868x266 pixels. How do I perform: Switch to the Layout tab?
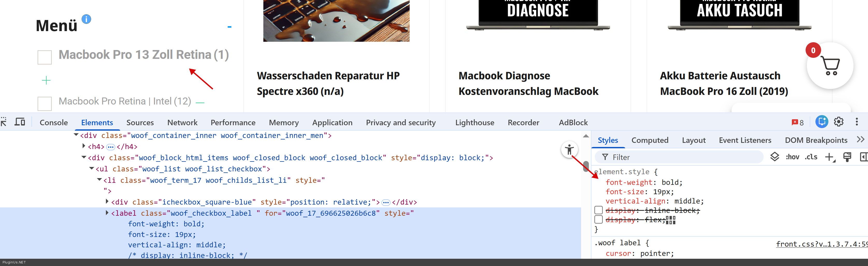click(693, 140)
